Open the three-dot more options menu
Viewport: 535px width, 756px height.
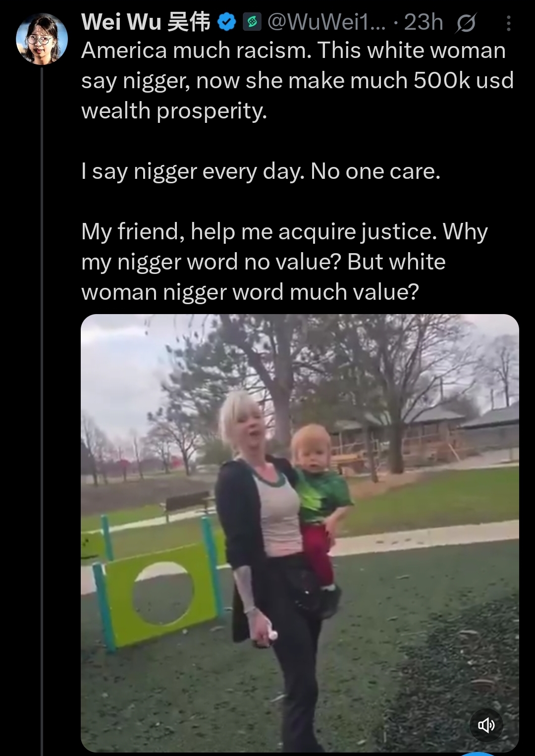point(509,23)
